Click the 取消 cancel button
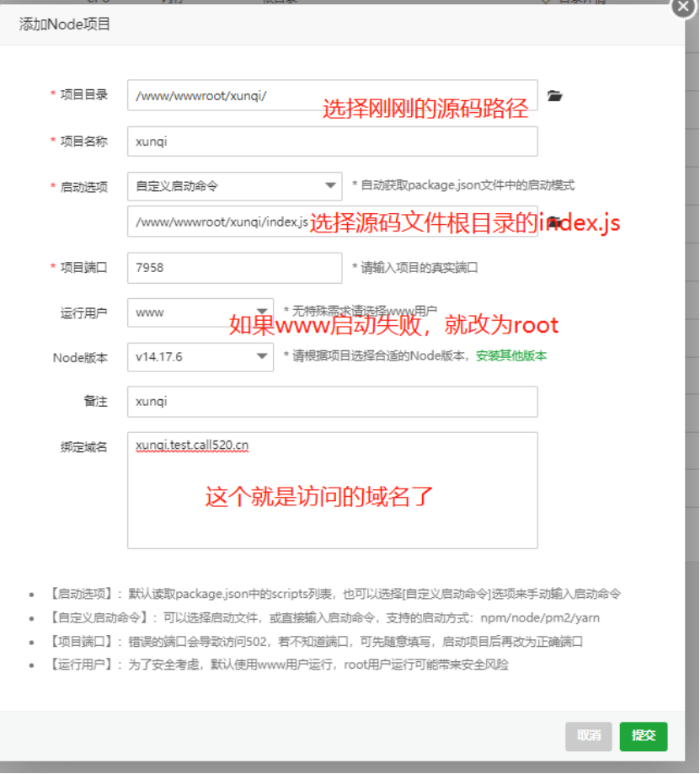Screen dimensions: 700x774 [589, 735]
